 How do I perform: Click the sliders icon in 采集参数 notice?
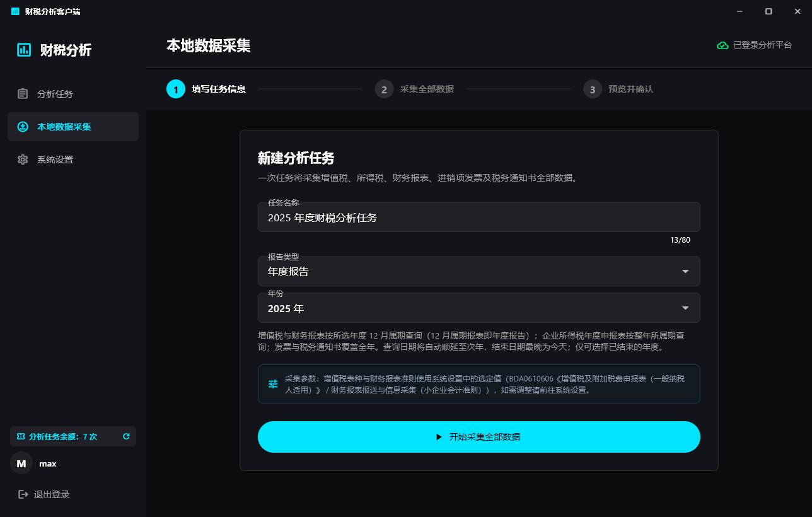pyautogui.click(x=273, y=384)
